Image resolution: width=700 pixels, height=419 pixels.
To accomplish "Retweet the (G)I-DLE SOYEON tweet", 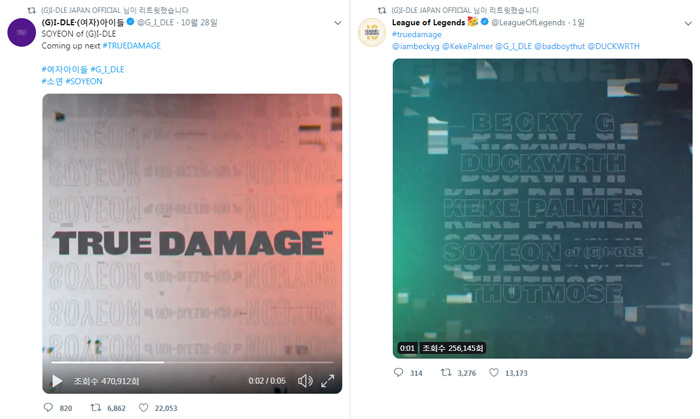I will click(96, 407).
